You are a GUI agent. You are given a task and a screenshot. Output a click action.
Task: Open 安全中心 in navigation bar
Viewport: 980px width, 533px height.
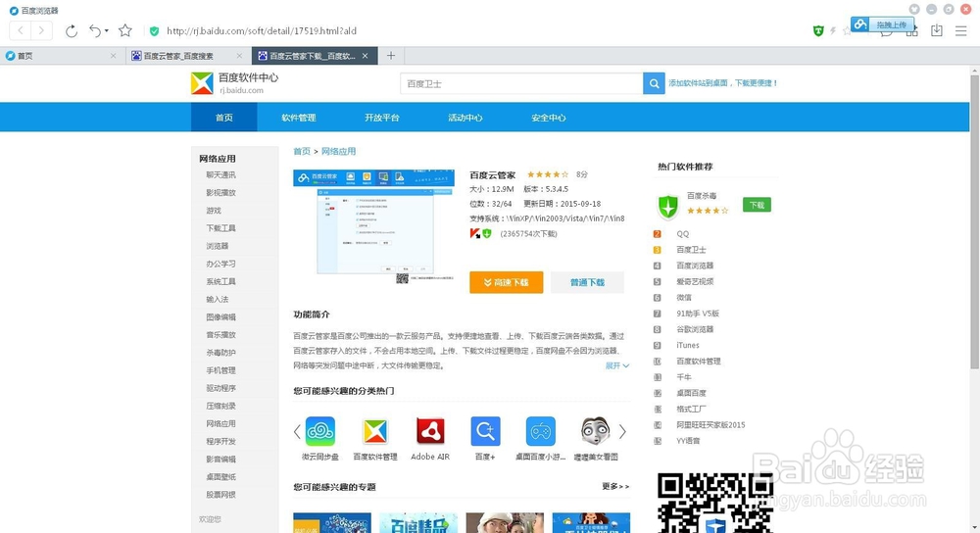coord(548,118)
